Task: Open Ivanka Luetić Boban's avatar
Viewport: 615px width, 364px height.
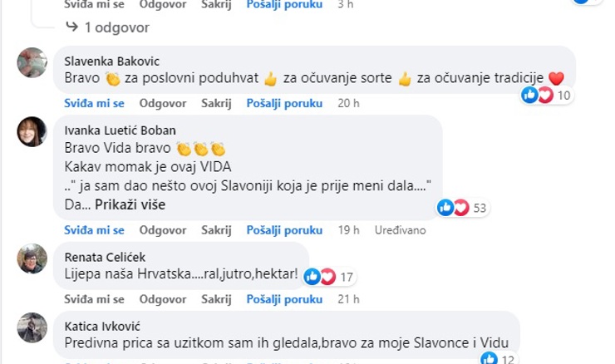Action: [x=32, y=132]
